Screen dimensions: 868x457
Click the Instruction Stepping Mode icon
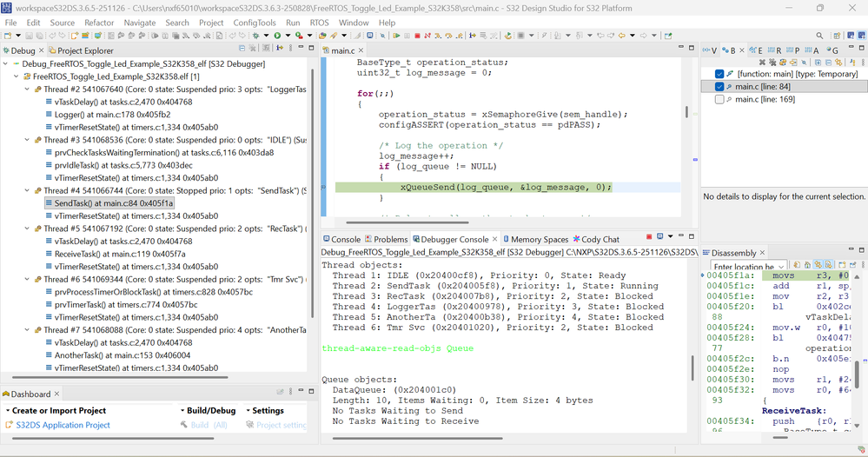[472, 36]
